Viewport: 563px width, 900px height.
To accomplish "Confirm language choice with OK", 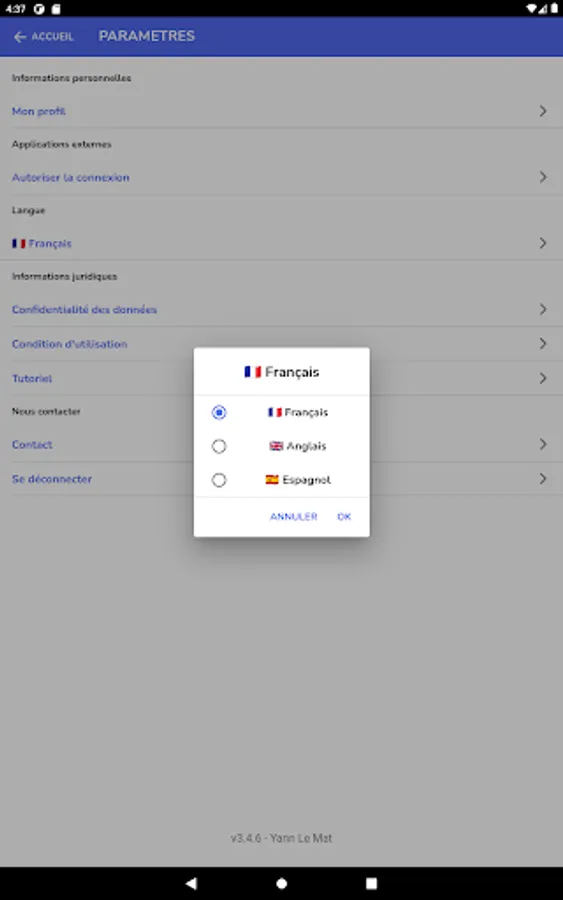I will 344,517.
